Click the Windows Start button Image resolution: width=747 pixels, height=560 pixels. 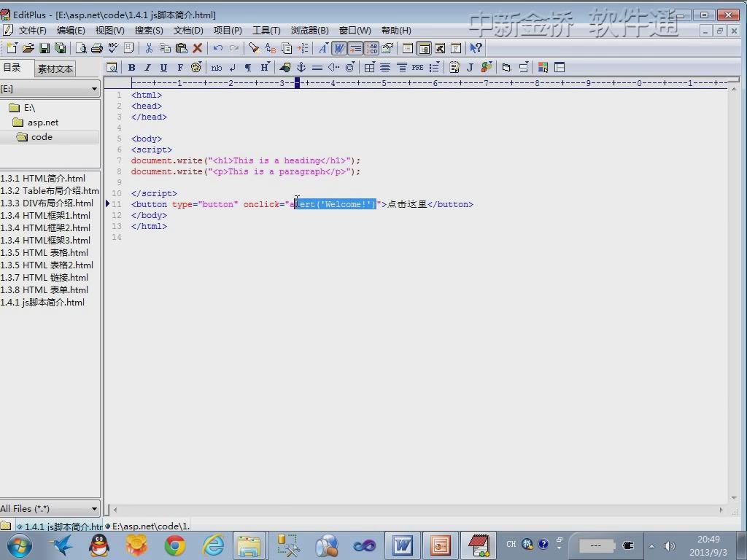click(18, 545)
